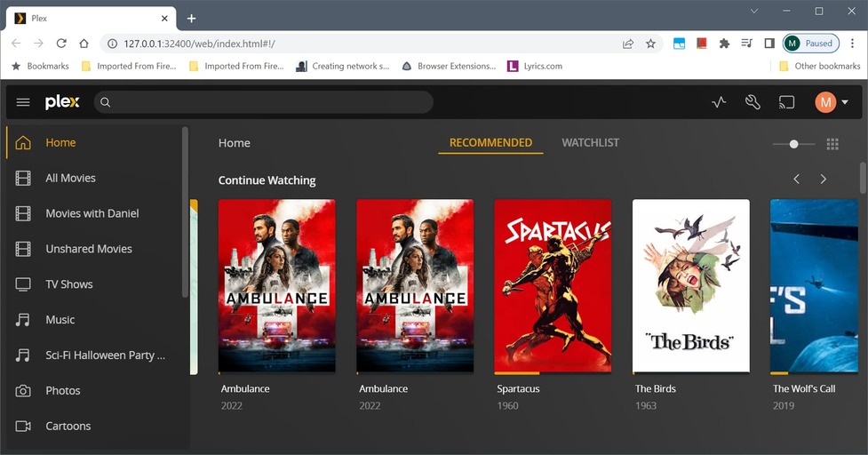The image size is (868, 455).
Task: Open the second Ambulance poster
Action: point(415,285)
